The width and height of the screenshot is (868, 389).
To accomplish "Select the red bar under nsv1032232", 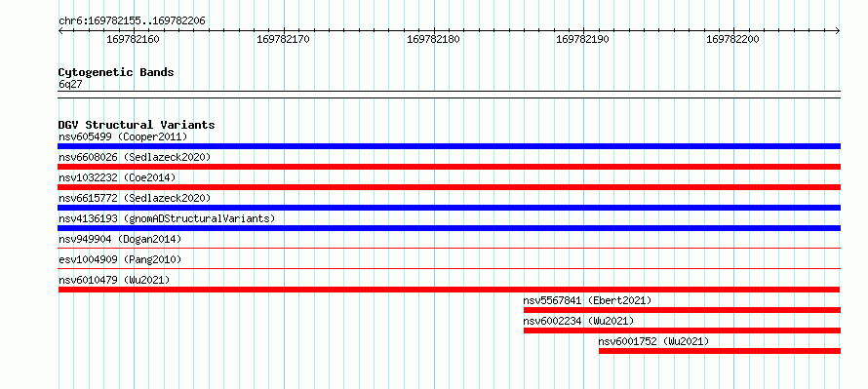I will tap(449, 187).
